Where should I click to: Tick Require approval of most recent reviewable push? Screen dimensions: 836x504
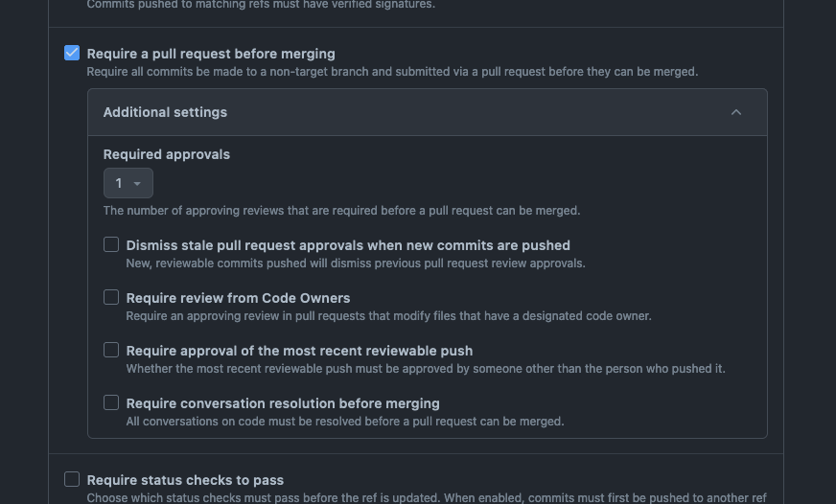pyautogui.click(x=111, y=350)
